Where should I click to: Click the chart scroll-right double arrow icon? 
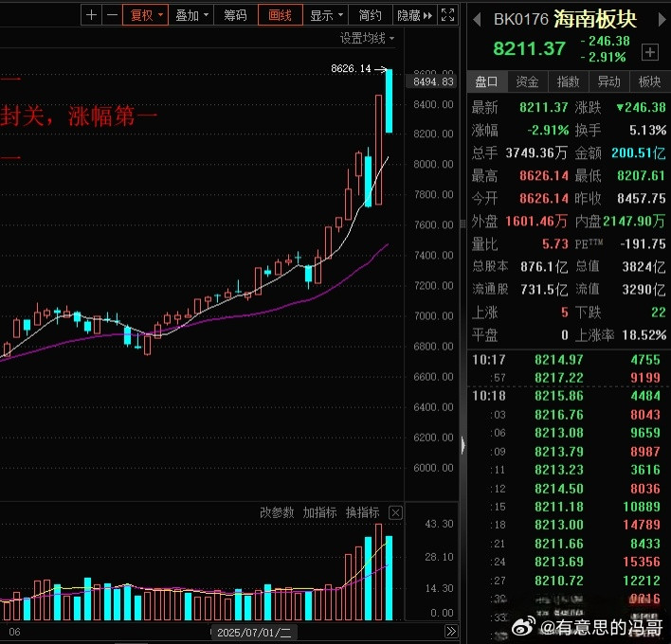tap(451, 632)
